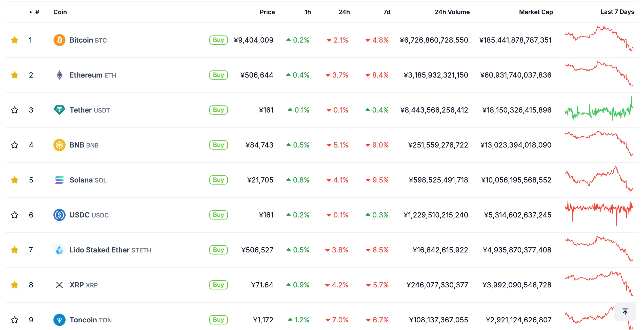The image size is (644, 330).
Task: Open BNB's 7-day sparkline chart
Action: [x=599, y=144]
